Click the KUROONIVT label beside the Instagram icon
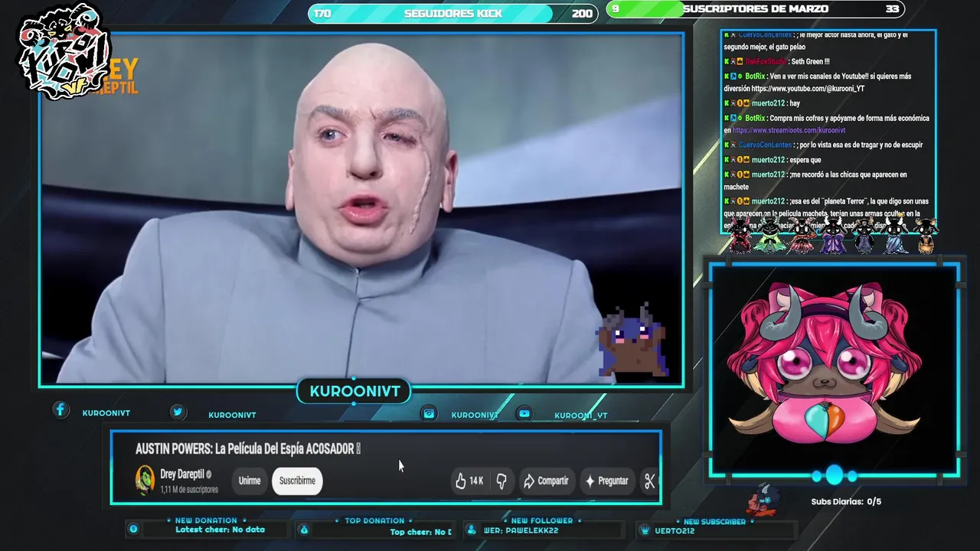980x551 pixels. (475, 415)
